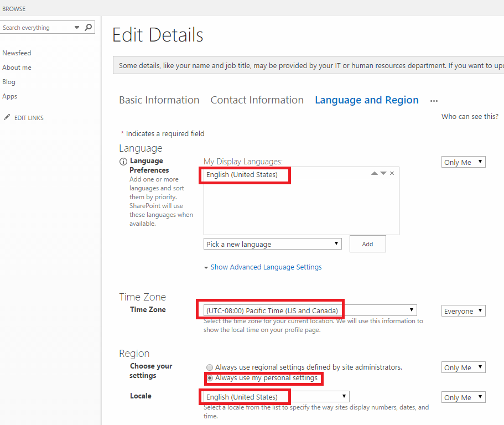Open the Locale dropdown
Image resolution: width=504 pixels, height=425 pixels.
(x=277, y=397)
